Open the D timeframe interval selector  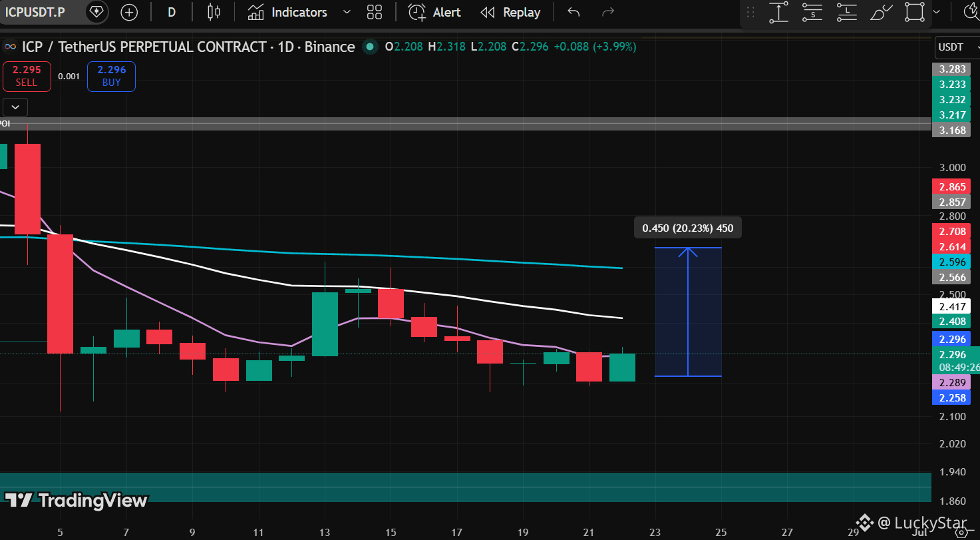click(x=171, y=12)
